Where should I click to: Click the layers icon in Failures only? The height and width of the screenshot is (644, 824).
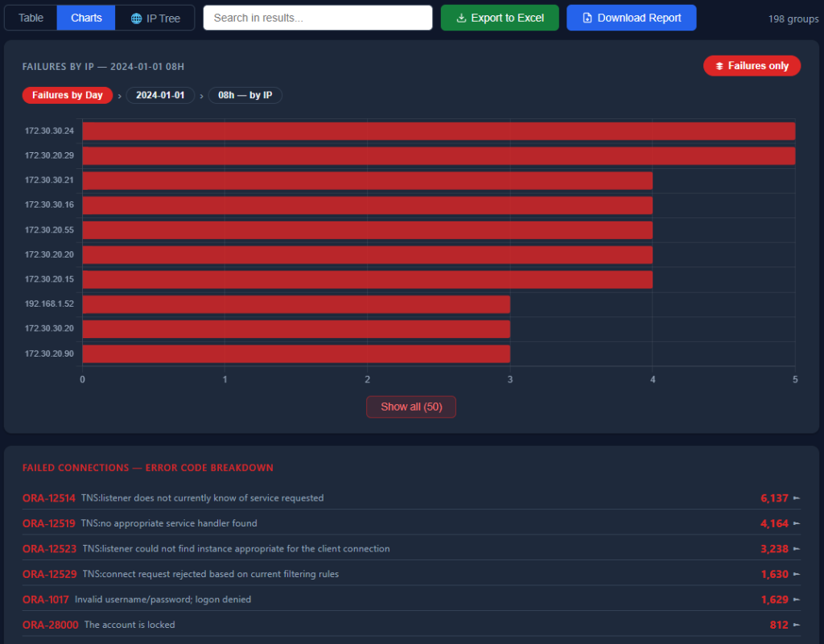(719, 66)
